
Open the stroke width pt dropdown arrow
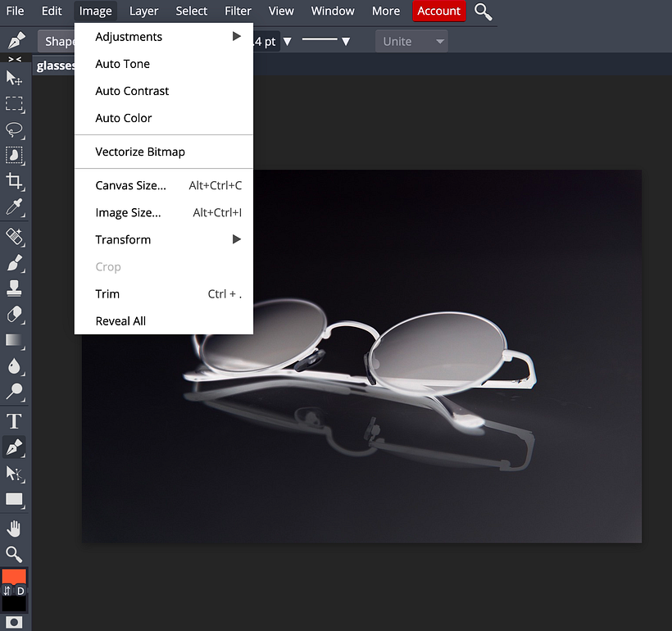[x=288, y=42]
